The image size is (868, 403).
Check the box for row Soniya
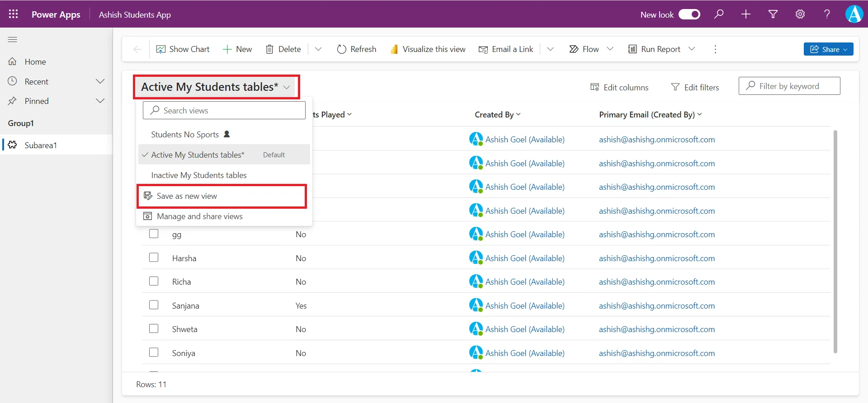(154, 352)
